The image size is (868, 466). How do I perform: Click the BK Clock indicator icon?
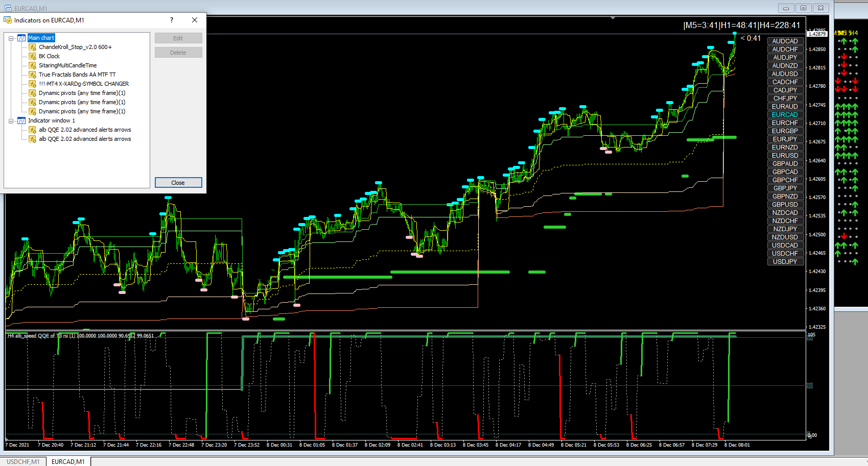(x=32, y=56)
